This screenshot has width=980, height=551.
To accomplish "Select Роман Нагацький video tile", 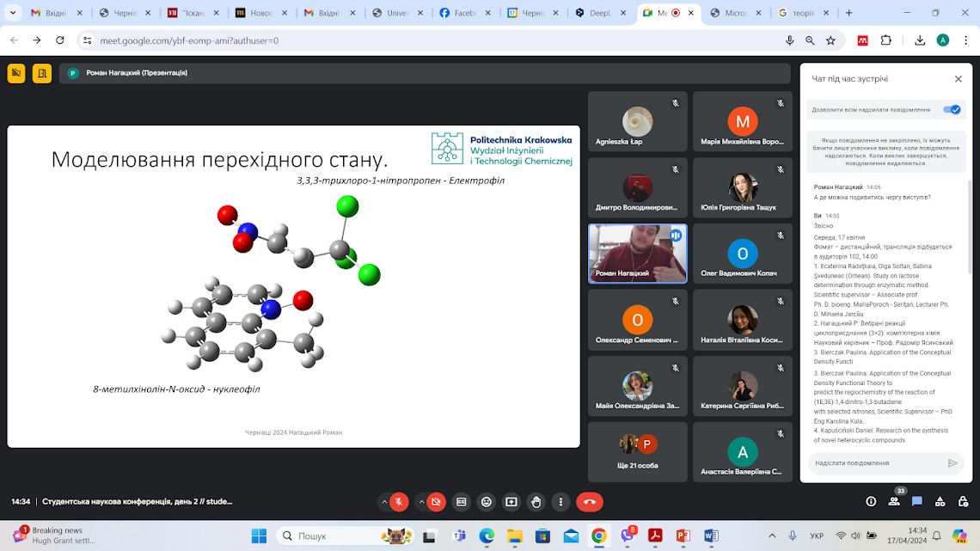I will click(638, 254).
